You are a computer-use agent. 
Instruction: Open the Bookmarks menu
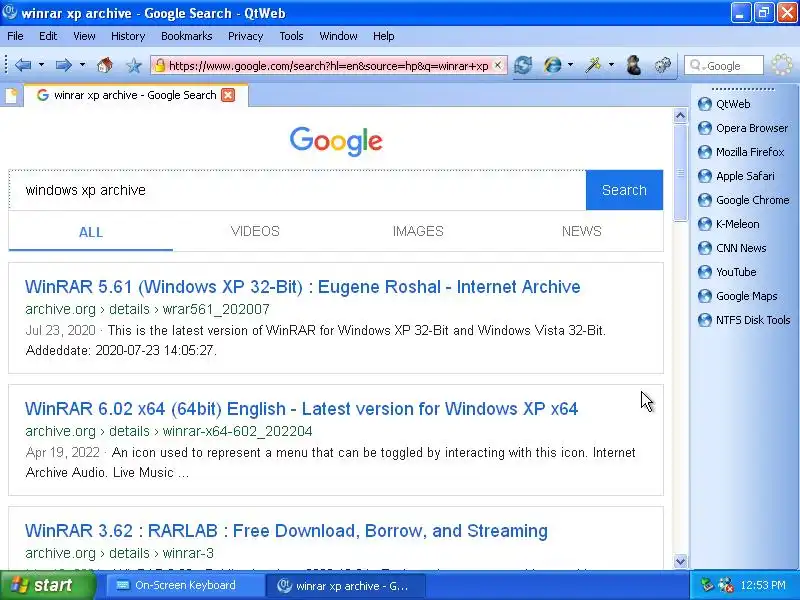[x=187, y=36]
